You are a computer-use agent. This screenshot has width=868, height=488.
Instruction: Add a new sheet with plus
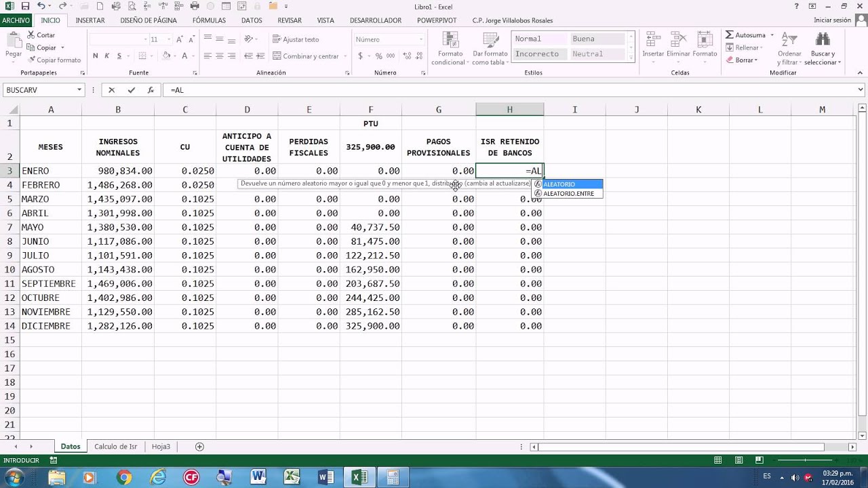point(199,447)
